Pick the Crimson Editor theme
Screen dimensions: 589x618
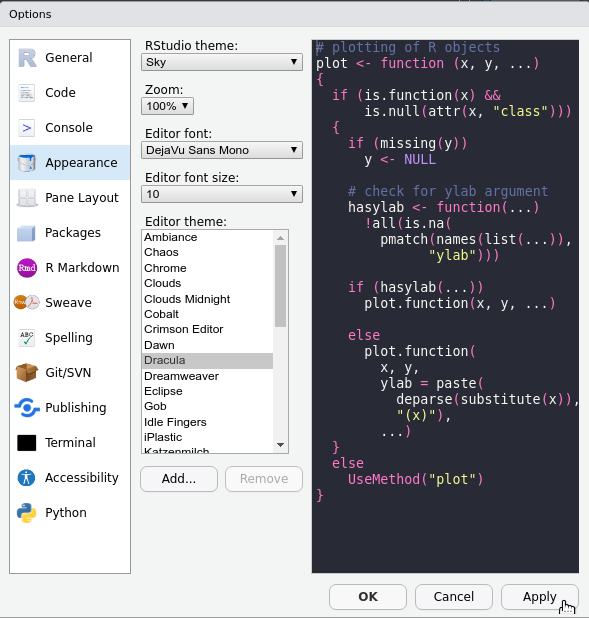click(x=207, y=329)
